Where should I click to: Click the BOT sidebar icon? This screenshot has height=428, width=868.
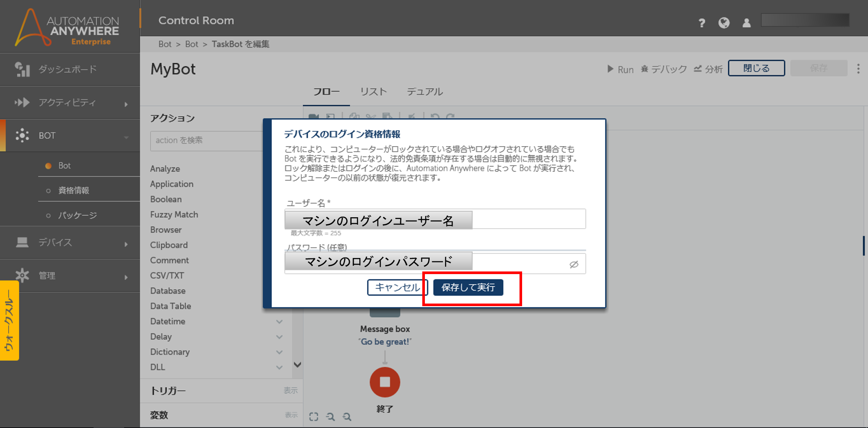click(x=22, y=135)
